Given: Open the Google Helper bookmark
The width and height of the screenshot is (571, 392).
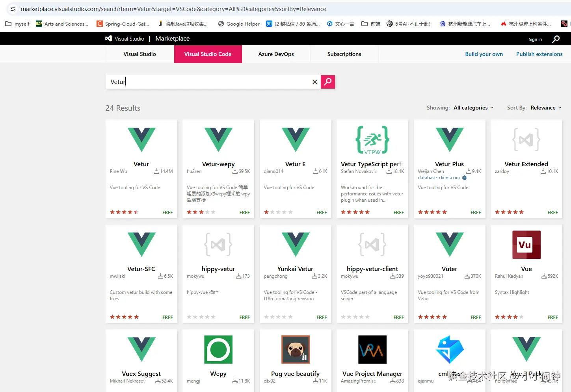Looking at the screenshot, I should click(239, 24).
